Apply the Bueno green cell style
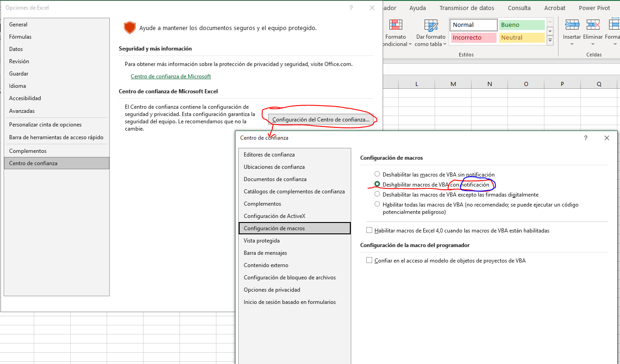The height and width of the screenshot is (364, 620). 522,25
